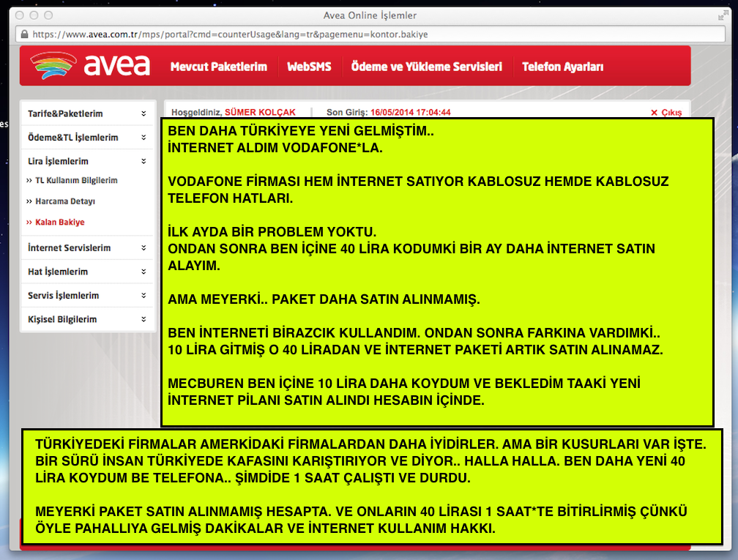Click the Hat İşlemlerim label

(x=58, y=272)
